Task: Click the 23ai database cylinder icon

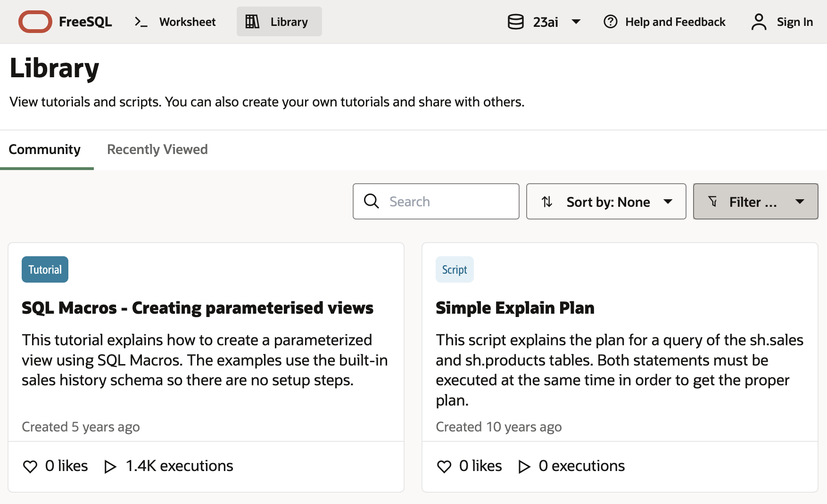Action: pyautogui.click(x=515, y=22)
